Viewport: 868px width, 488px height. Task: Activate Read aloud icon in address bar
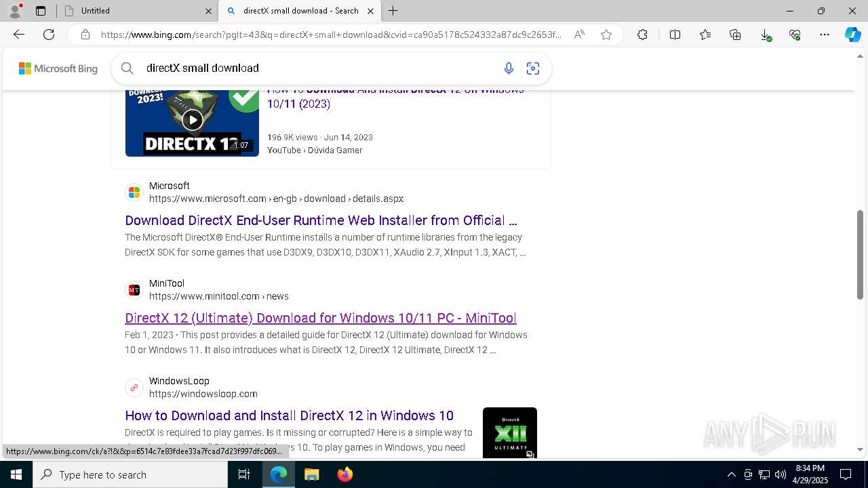[579, 35]
